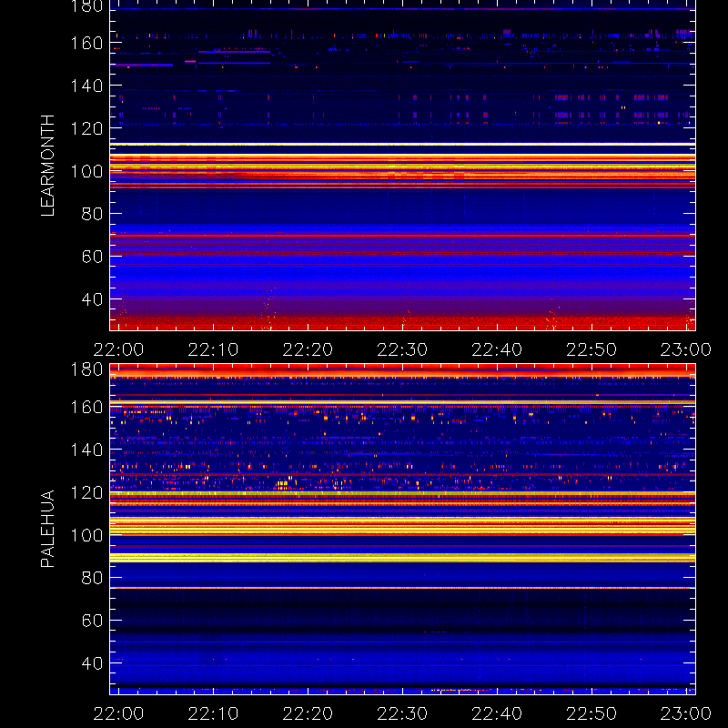Click the 60 frequency label on Learmonth axis

click(92, 257)
